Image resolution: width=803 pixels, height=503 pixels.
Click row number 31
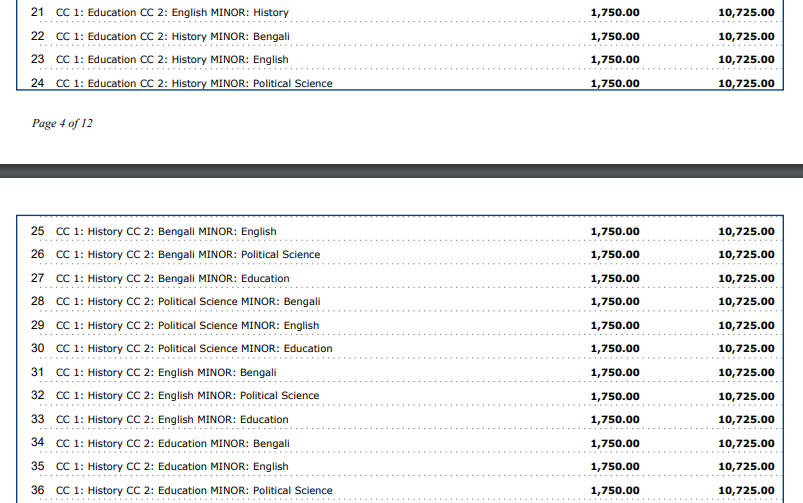38,372
